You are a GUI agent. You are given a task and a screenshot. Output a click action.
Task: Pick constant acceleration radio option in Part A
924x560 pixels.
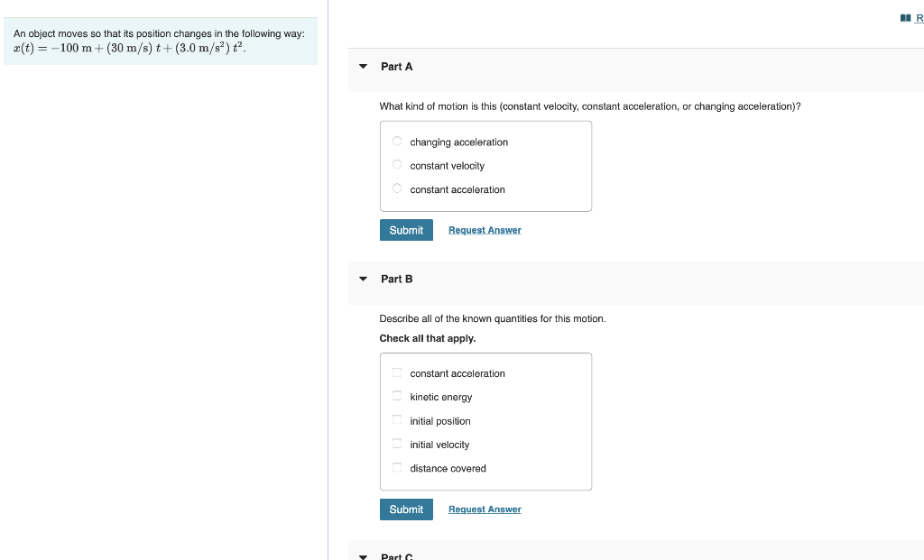click(x=397, y=188)
